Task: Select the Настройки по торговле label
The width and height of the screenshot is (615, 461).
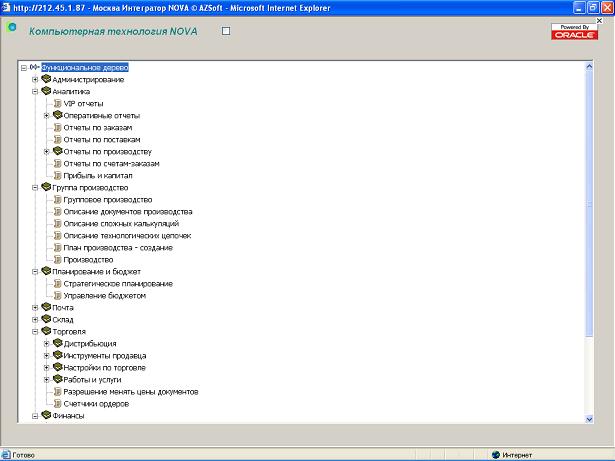Action: click(x=104, y=368)
